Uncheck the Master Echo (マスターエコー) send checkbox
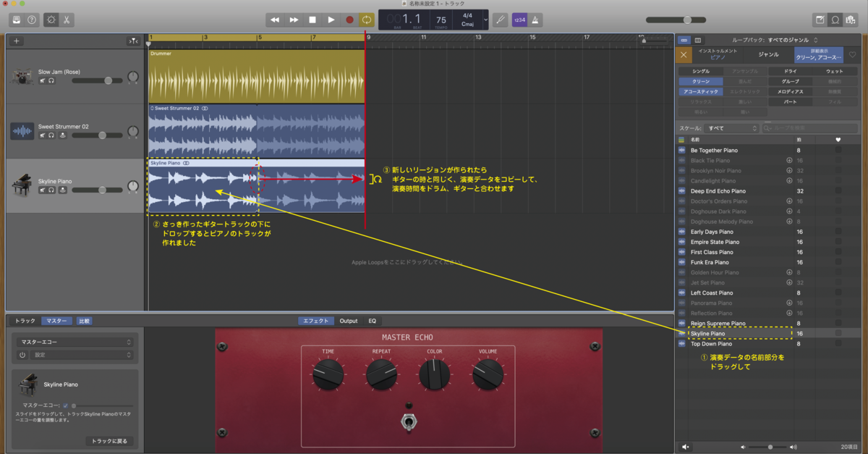 (65, 405)
